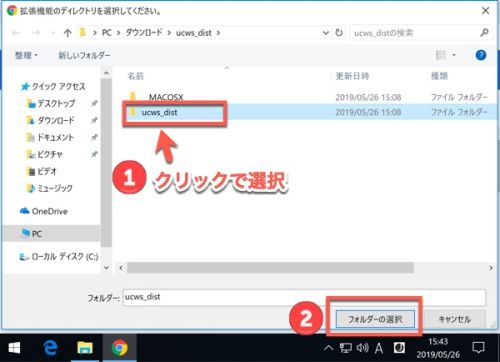Image resolution: width=500 pixels, height=362 pixels.
Task: Sort by 種類 column header
Action: [439, 76]
